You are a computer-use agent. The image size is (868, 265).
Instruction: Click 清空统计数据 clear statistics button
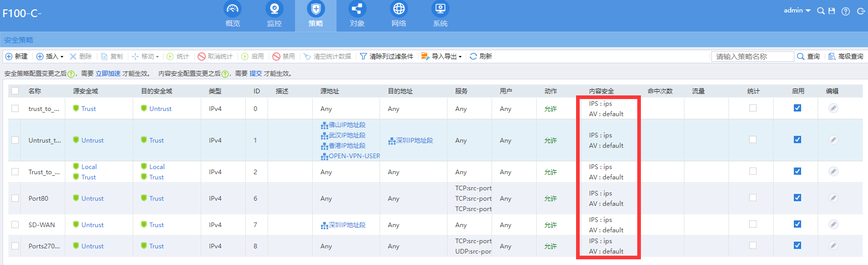(328, 57)
